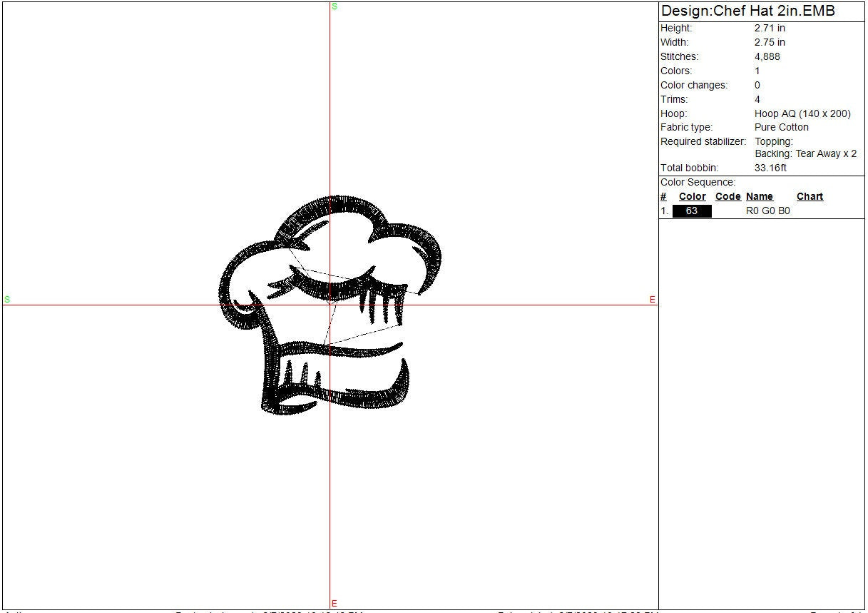Image resolution: width=868 pixels, height=613 pixels.
Task: Click the Height value 2.71 in
Action: pyautogui.click(x=770, y=28)
